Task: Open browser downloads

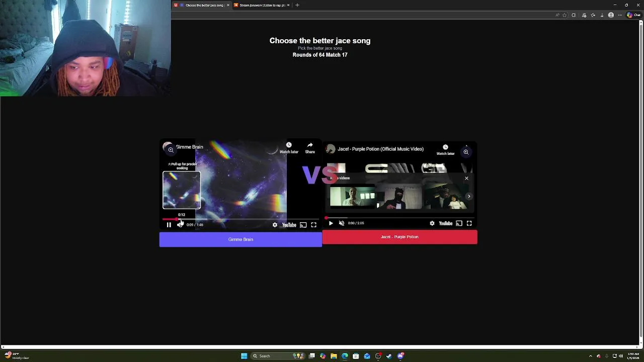Action: click(x=602, y=15)
